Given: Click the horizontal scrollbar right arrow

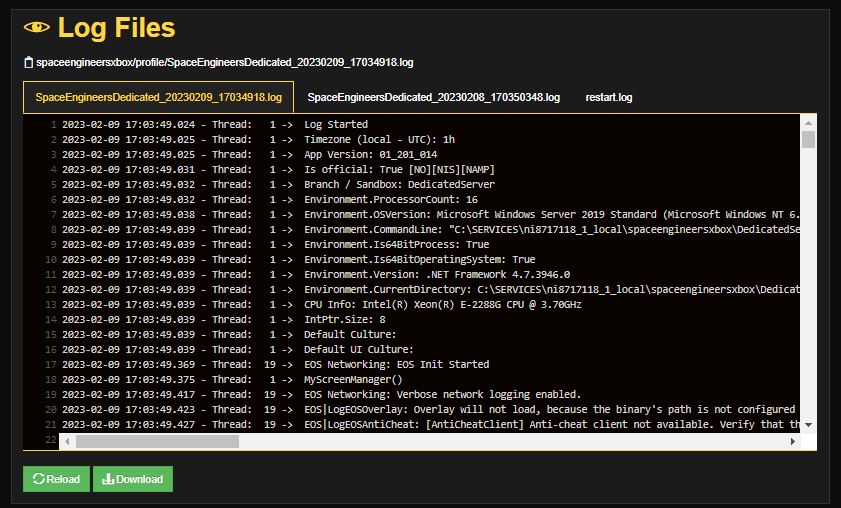Looking at the screenshot, I should (x=794, y=441).
